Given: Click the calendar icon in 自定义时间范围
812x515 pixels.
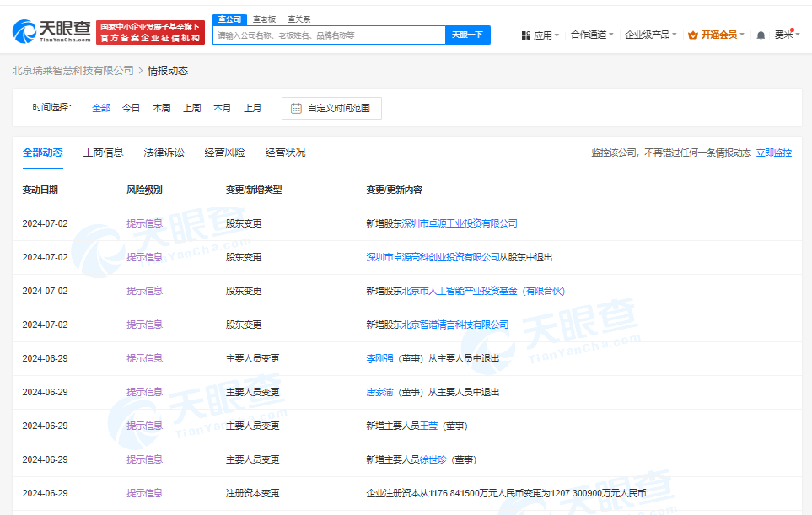Looking at the screenshot, I should point(294,108).
